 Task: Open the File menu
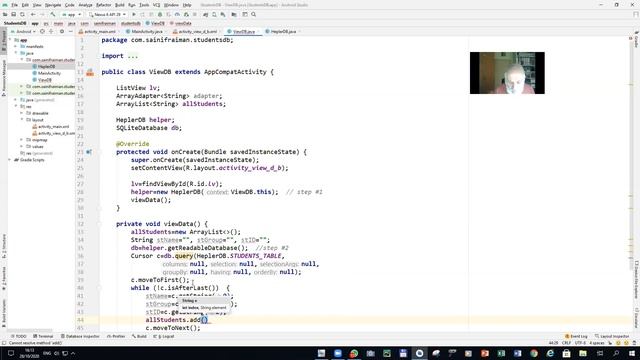tap(14, 5)
